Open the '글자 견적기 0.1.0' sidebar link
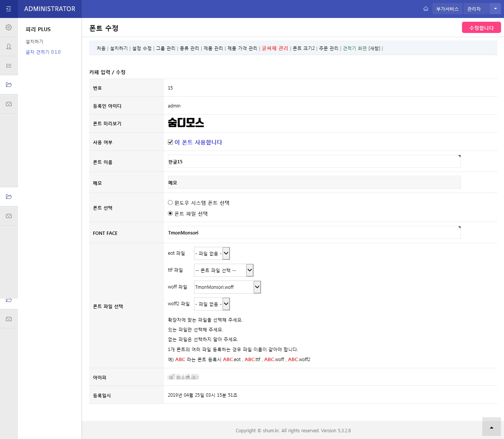Viewport: 504px width, 439px height. pyautogui.click(x=43, y=52)
